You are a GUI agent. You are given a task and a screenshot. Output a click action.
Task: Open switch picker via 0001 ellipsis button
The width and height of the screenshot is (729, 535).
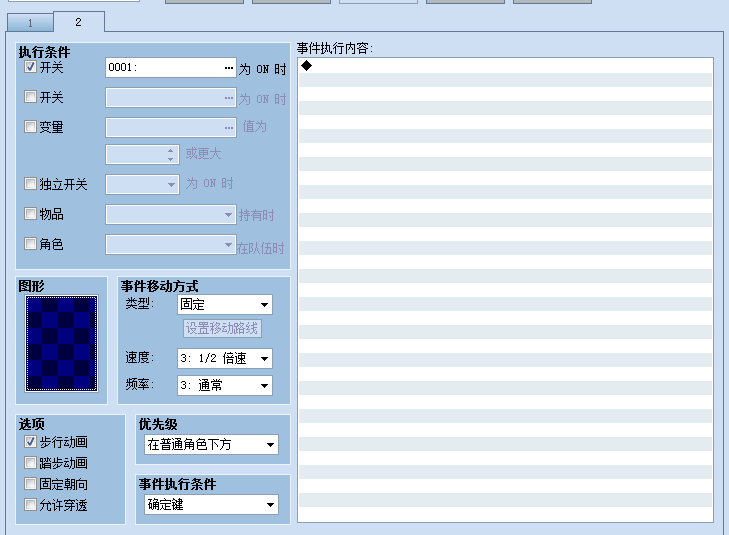(x=228, y=68)
